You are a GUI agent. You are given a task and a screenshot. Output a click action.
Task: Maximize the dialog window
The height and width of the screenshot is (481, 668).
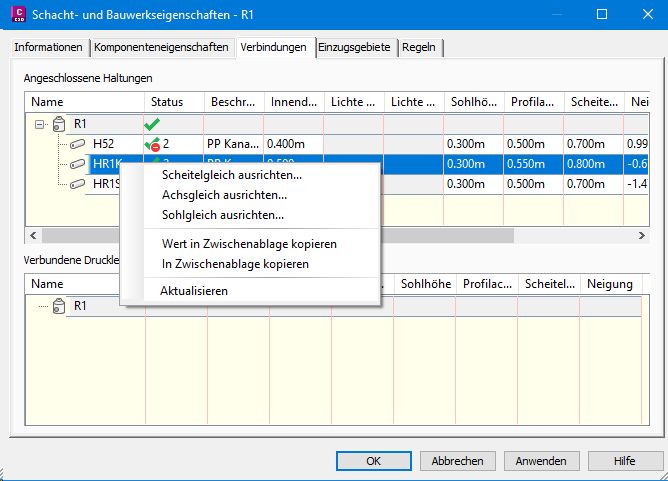point(602,14)
